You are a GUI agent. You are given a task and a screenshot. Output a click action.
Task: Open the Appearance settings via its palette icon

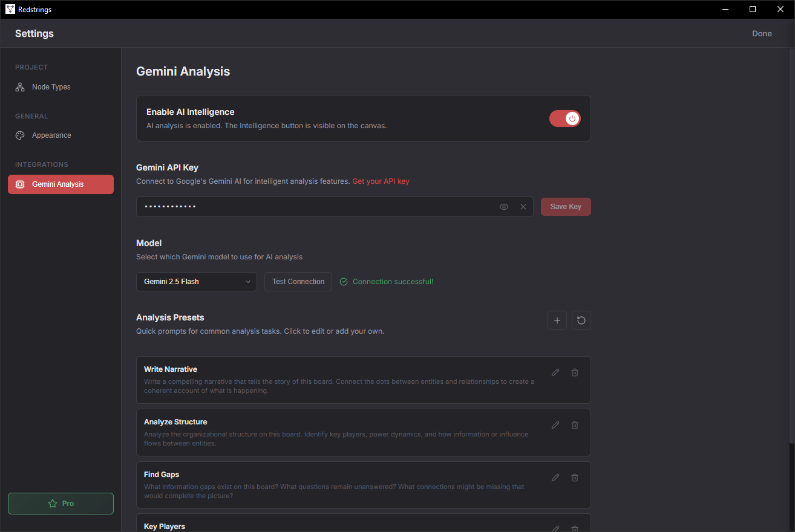(19, 135)
